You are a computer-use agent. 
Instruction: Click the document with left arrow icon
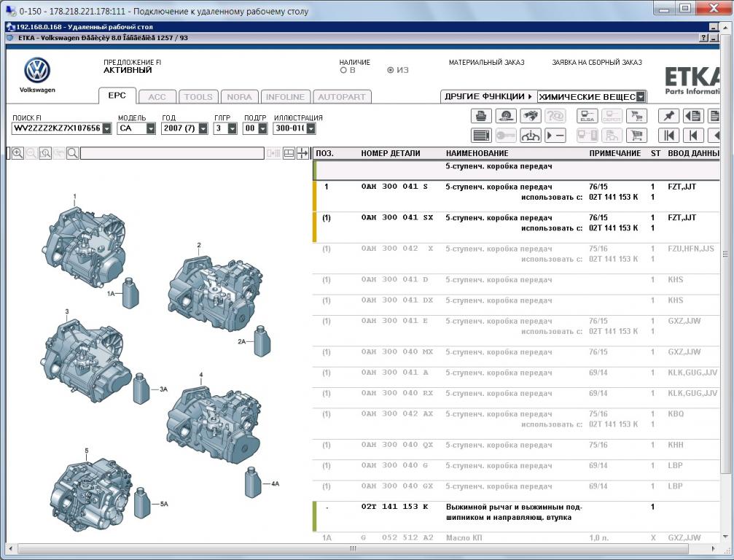pyautogui.click(x=693, y=116)
